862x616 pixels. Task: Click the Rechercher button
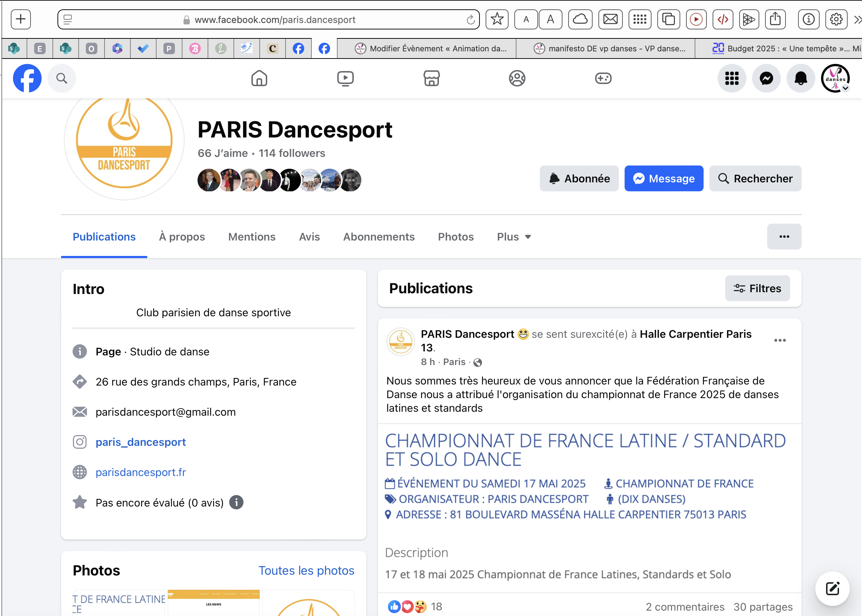pyautogui.click(x=755, y=178)
